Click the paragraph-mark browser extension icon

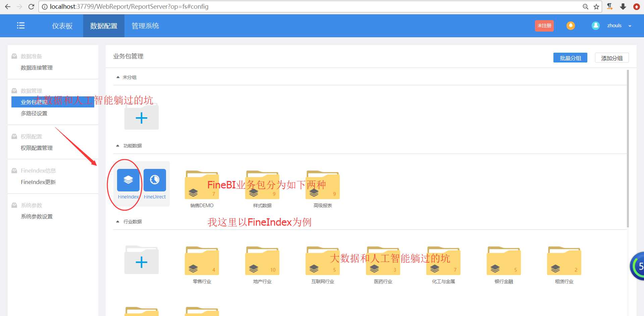click(x=610, y=7)
